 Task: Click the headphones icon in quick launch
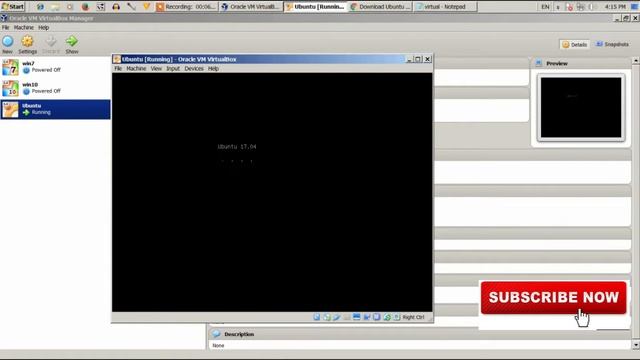click(x=116, y=7)
